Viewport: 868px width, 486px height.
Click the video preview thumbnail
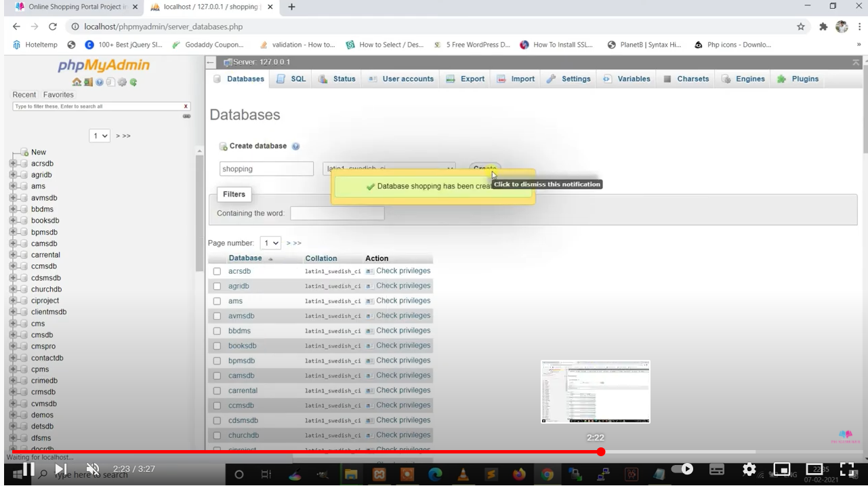596,392
